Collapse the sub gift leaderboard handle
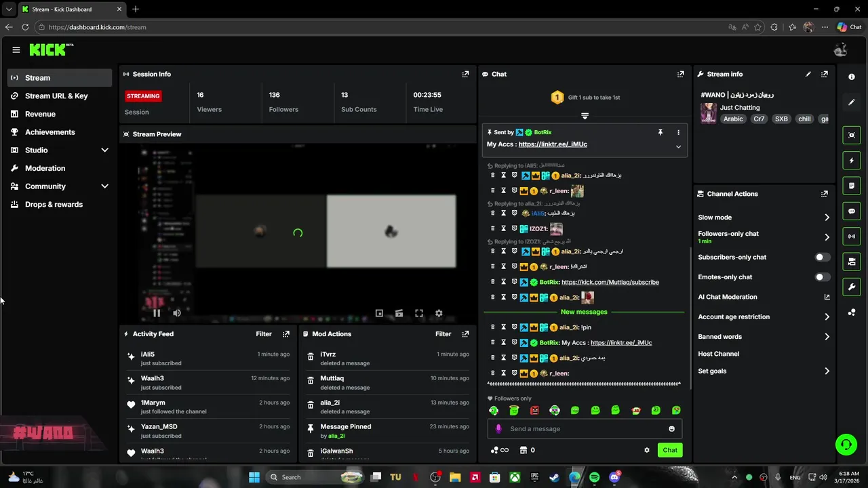The image size is (868, 488). point(585,116)
